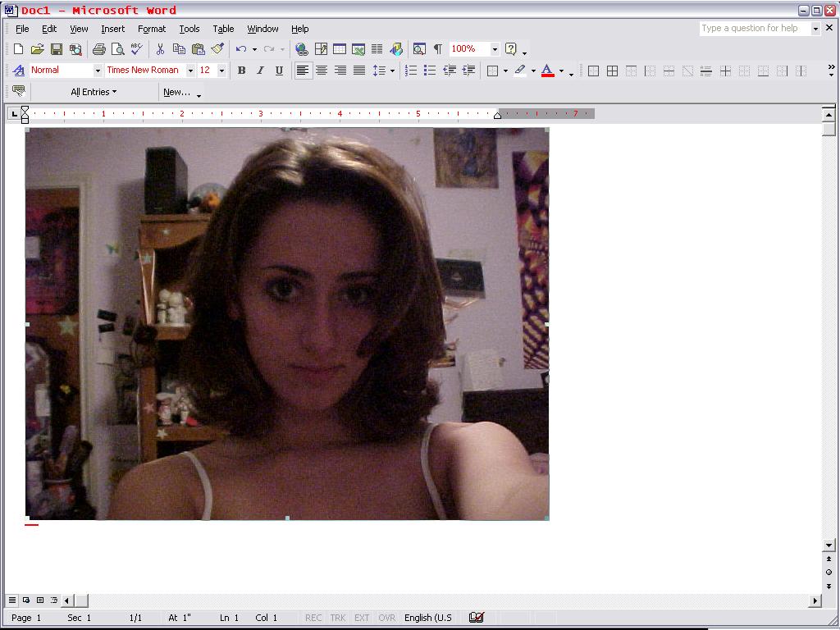The height and width of the screenshot is (630, 840).
Task: Start a numbered list
Action: coord(412,71)
